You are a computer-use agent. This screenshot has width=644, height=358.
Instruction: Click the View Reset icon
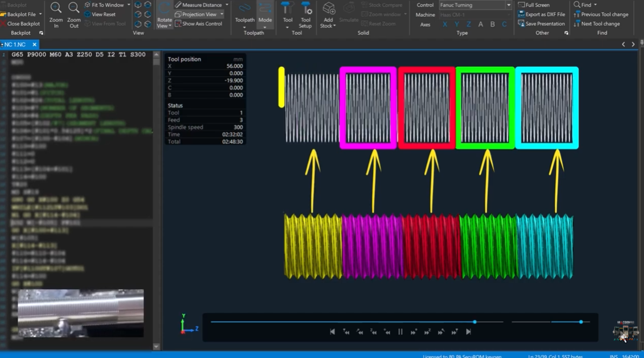point(88,15)
